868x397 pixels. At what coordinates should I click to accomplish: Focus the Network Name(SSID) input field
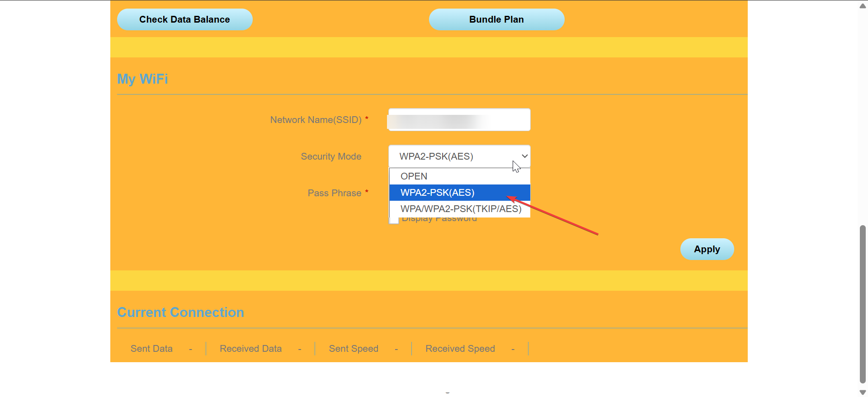[x=459, y=120]
